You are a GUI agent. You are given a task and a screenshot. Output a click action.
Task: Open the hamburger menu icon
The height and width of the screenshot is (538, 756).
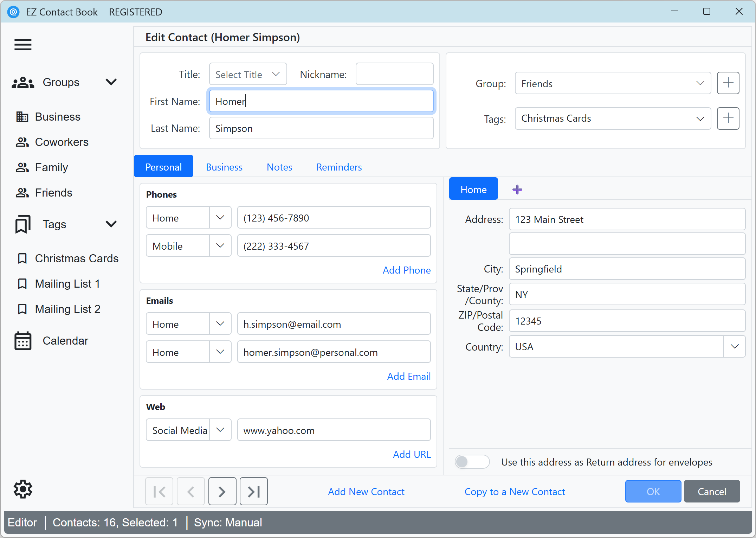[x=23, y=45]
